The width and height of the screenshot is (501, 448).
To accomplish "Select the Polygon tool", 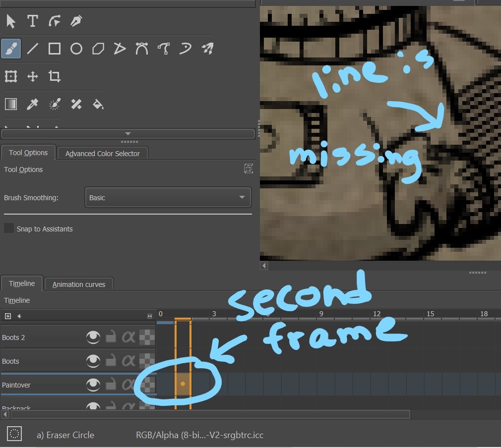I will (98, 49).
